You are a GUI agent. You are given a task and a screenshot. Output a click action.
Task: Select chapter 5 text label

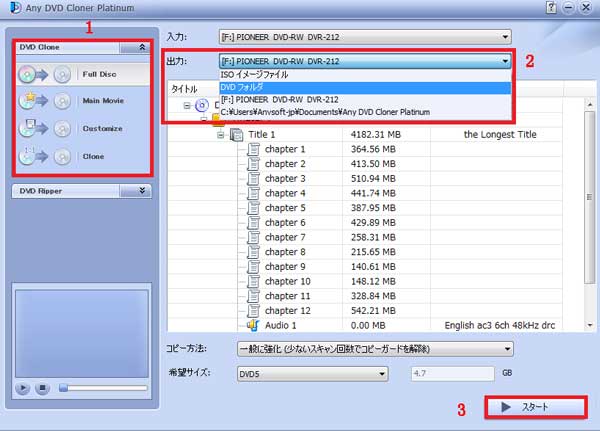(x=285, y=208)
